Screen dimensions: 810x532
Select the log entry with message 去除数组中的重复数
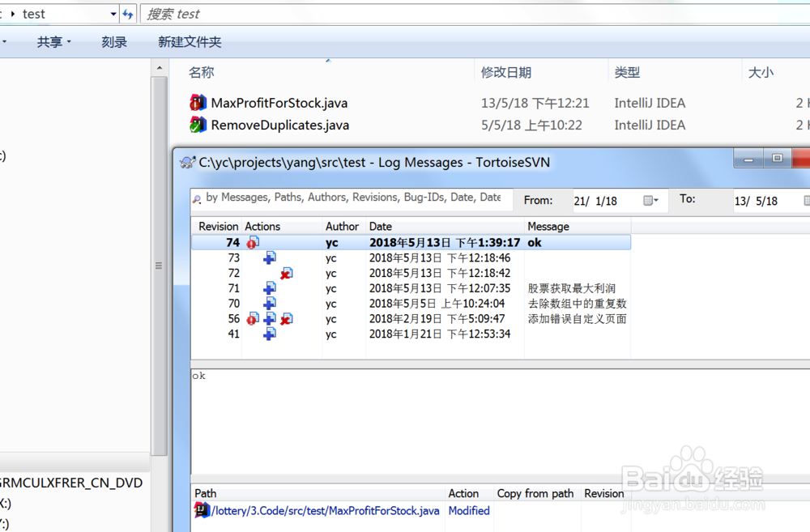coord(411,303)
